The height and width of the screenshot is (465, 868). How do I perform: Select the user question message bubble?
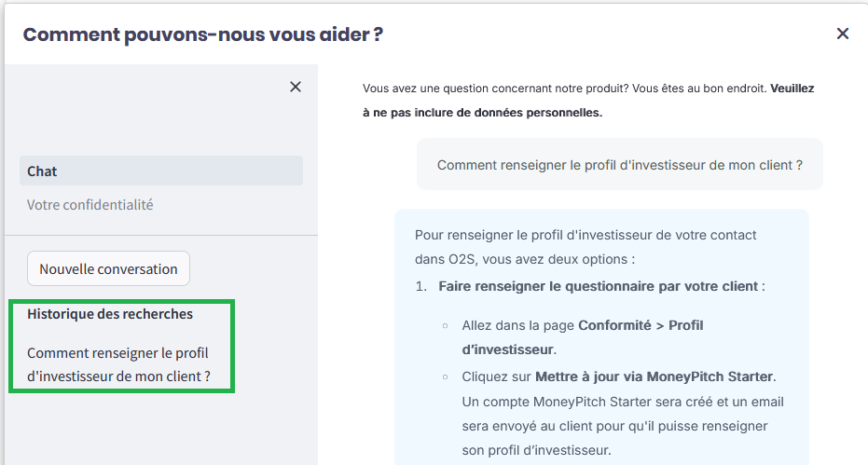[619, 165]
